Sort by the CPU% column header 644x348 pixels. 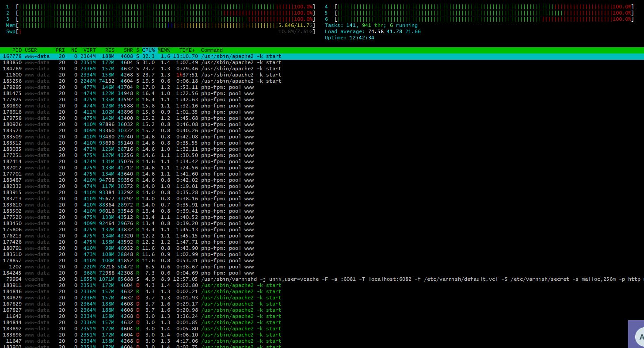click(x=148, y=50)
